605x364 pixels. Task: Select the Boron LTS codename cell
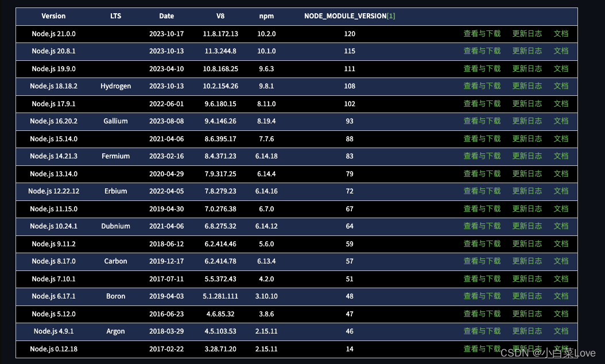click(x=115, y=296)
